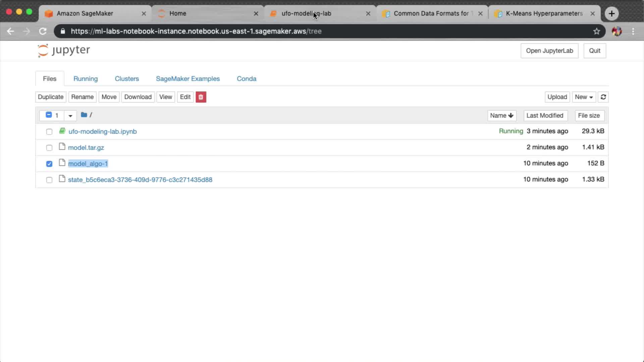The image size is (644, 362).
Task: Expand the New dropdown
Action: pyautogui.click(x=584, y=97)
